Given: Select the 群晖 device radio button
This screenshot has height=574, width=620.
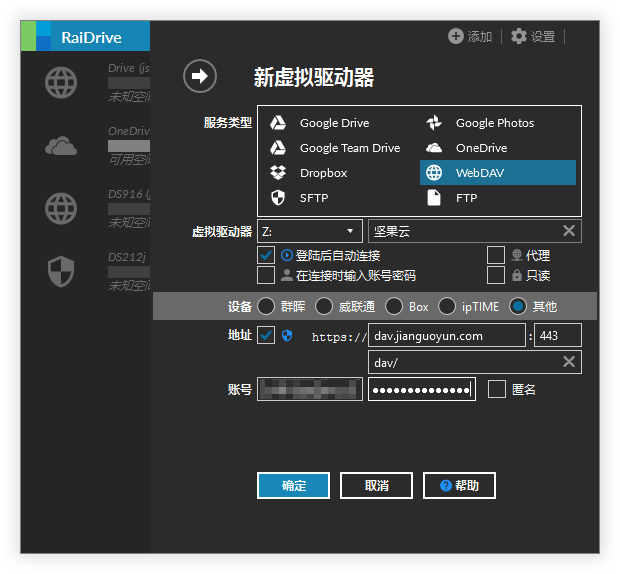Looking at the screenshot, I should coord(266,306).
